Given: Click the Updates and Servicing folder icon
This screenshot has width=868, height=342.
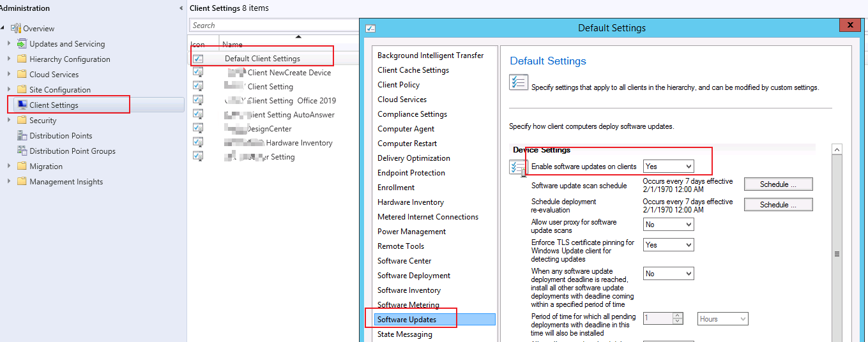Looking at the screenshot, I should [x=22, y=43].
